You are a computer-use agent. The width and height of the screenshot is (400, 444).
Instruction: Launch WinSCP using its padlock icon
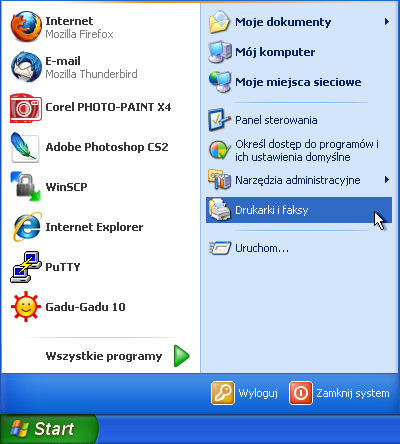click(26, 187)
